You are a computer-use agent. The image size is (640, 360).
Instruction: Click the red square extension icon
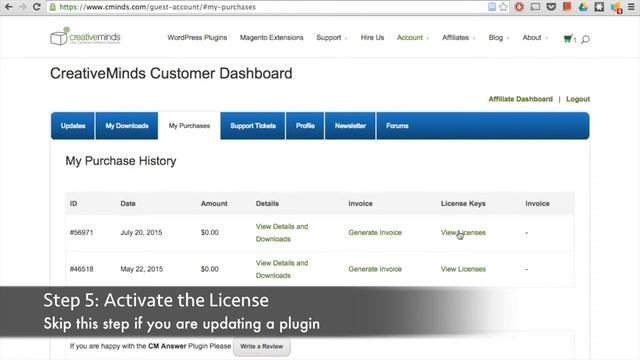pos(567,6)
